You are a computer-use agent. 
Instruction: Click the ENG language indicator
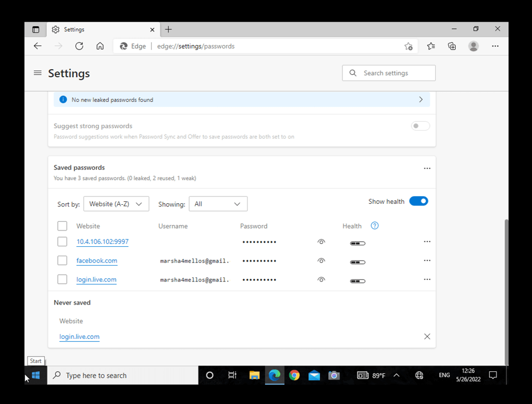pyautogui.click(x=444, y=375)
